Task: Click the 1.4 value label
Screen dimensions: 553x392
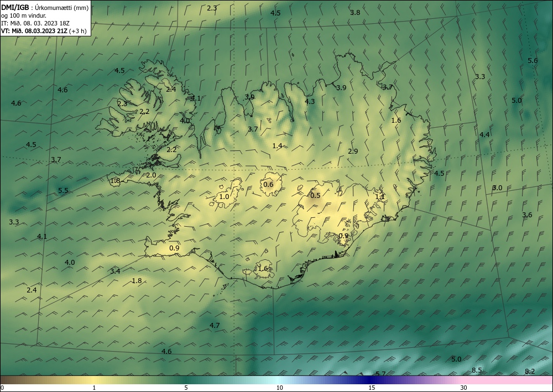Action: (277, 146)
